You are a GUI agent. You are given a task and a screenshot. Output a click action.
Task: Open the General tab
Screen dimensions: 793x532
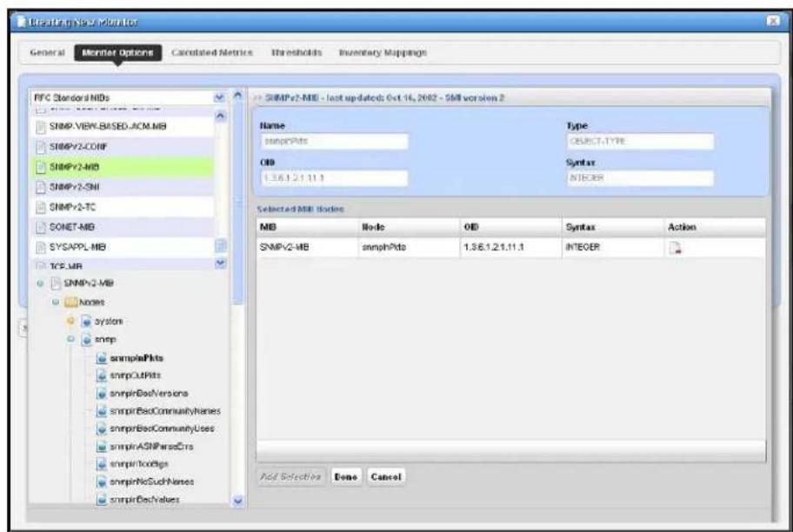tap(47, 53)
